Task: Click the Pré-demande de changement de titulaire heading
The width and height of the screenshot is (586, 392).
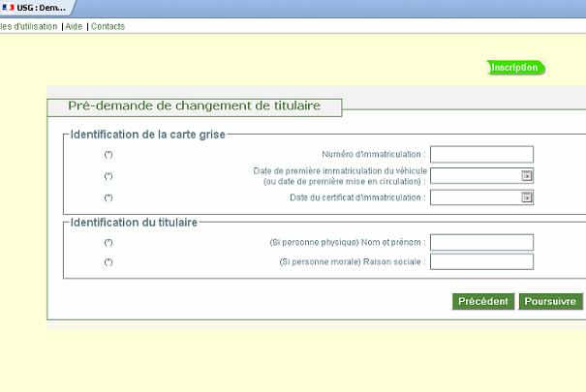Action: point(194,106)
